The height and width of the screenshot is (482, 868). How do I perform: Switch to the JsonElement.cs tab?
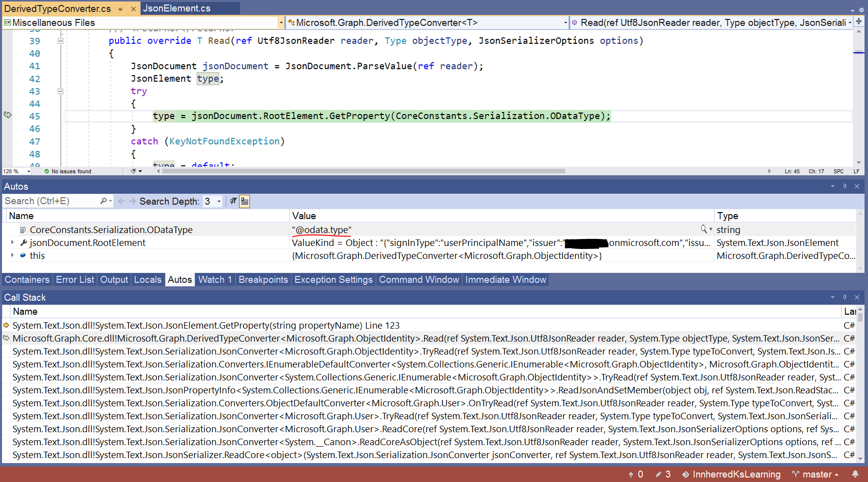coord(177,8)
